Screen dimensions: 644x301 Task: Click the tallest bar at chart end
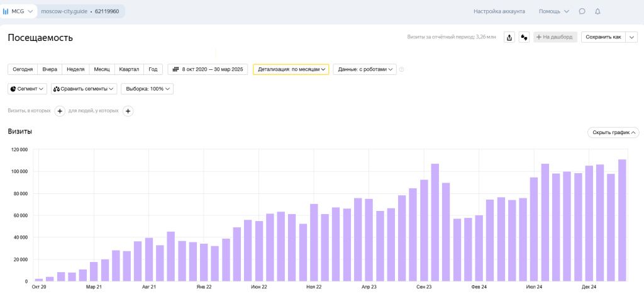click(622, 220)
